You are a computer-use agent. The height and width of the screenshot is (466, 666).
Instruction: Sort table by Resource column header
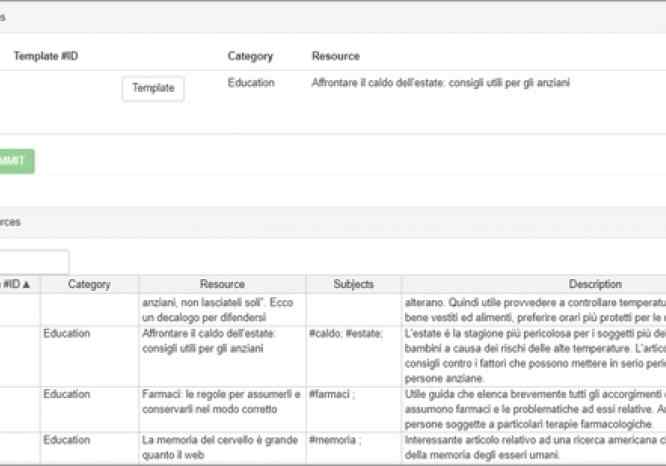tap(221, 285)
